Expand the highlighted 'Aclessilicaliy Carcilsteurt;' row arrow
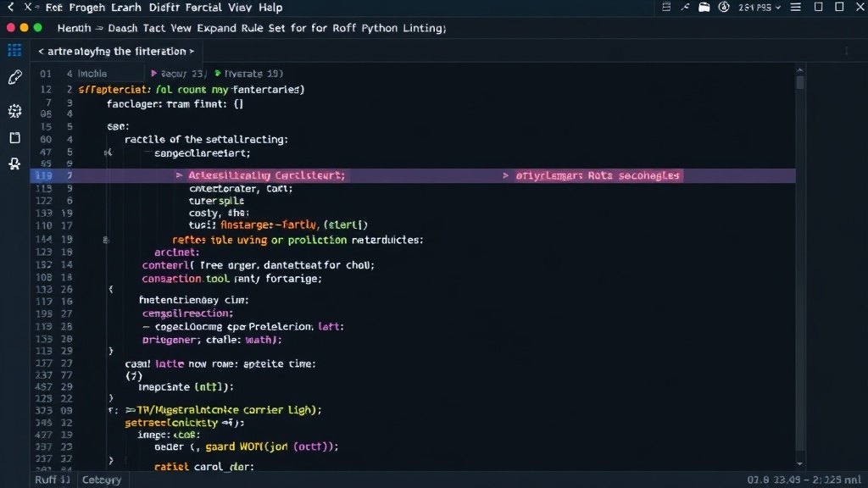 pyautogui.click(x=180, y=175)
